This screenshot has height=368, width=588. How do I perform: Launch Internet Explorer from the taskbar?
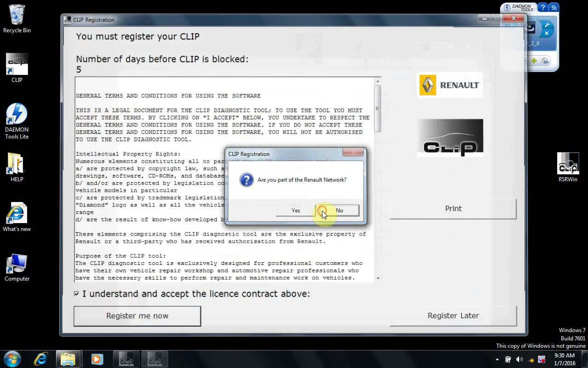click(40, 358)
